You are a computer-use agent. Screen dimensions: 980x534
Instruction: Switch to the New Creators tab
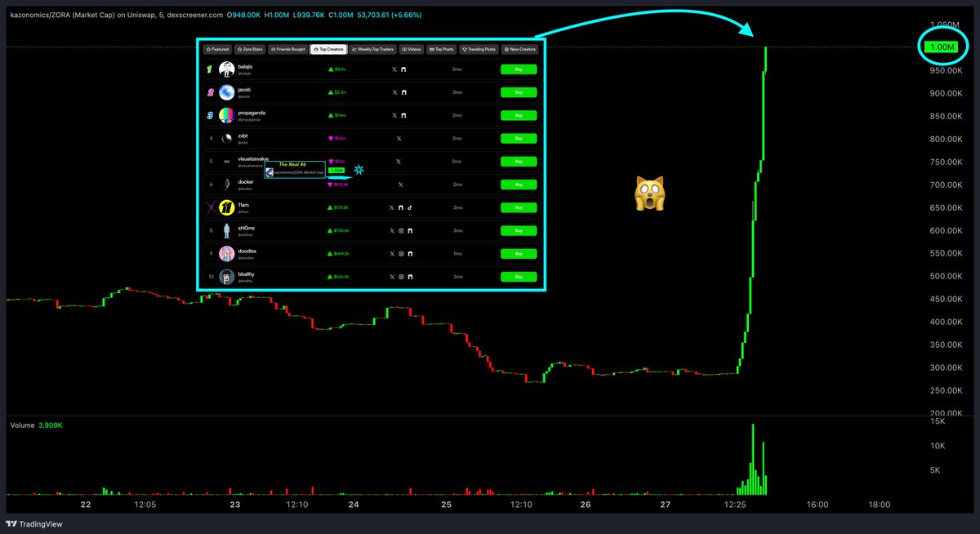pyautogui.click(x=519, y=49)
